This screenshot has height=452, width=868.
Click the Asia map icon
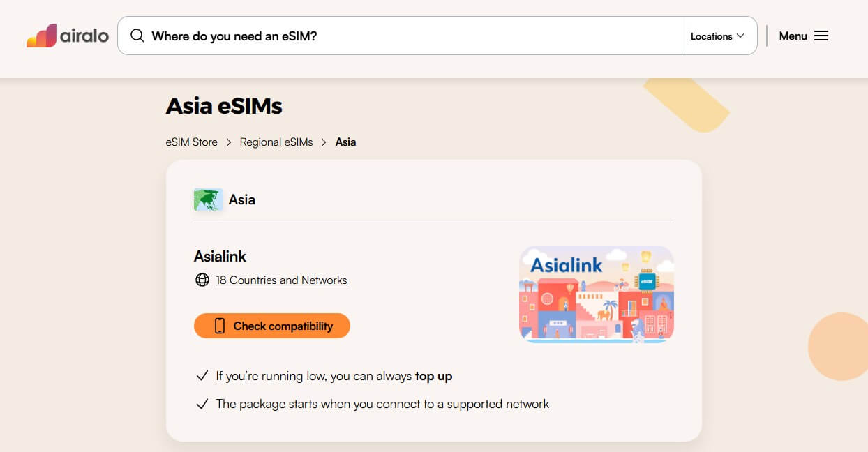(208, 199)
